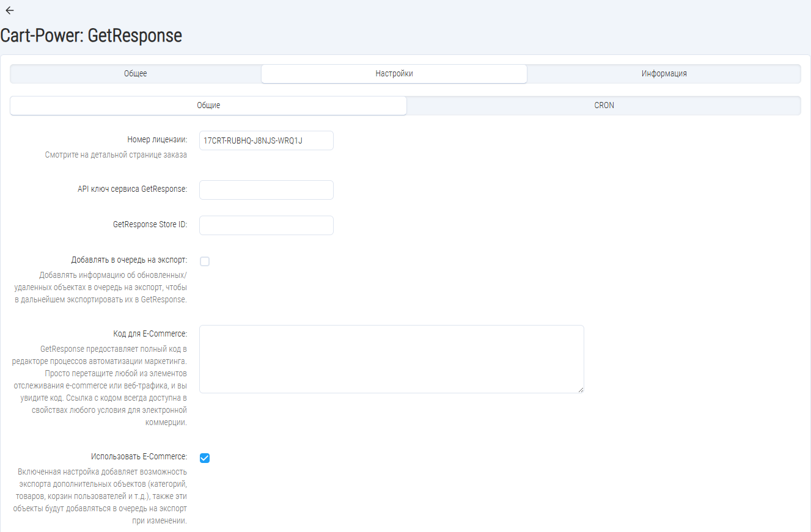
Task: Click the Использовать E-Commerce label
Action: 139,456
